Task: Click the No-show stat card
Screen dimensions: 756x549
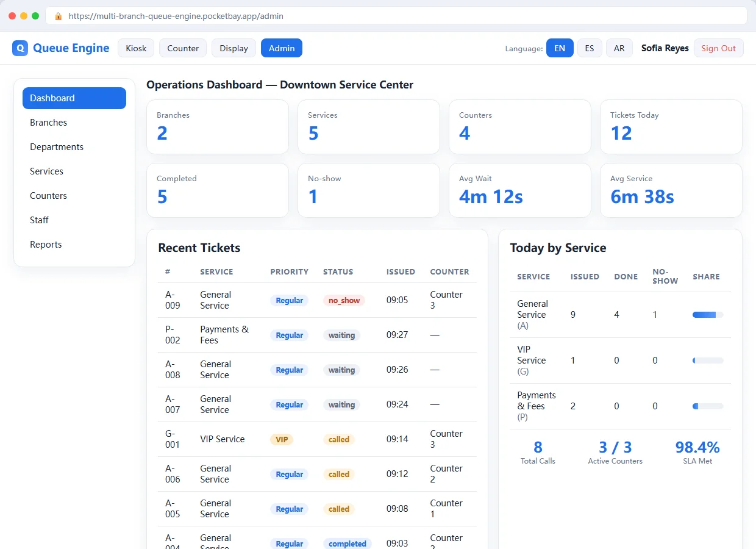Action: tap(369, 190)
